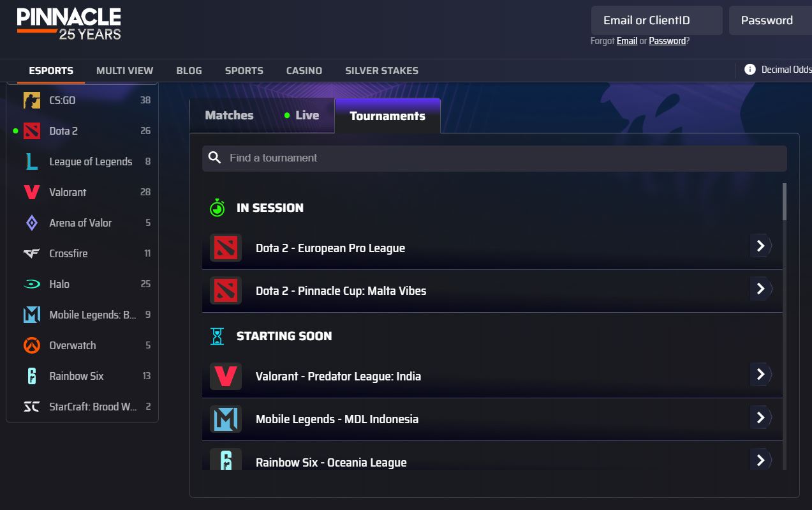Image resolution: width=812 pixels, height=510 pixels.
Task: Expand Valorant Predator League India chevron
Action: (x=760, y=374)
